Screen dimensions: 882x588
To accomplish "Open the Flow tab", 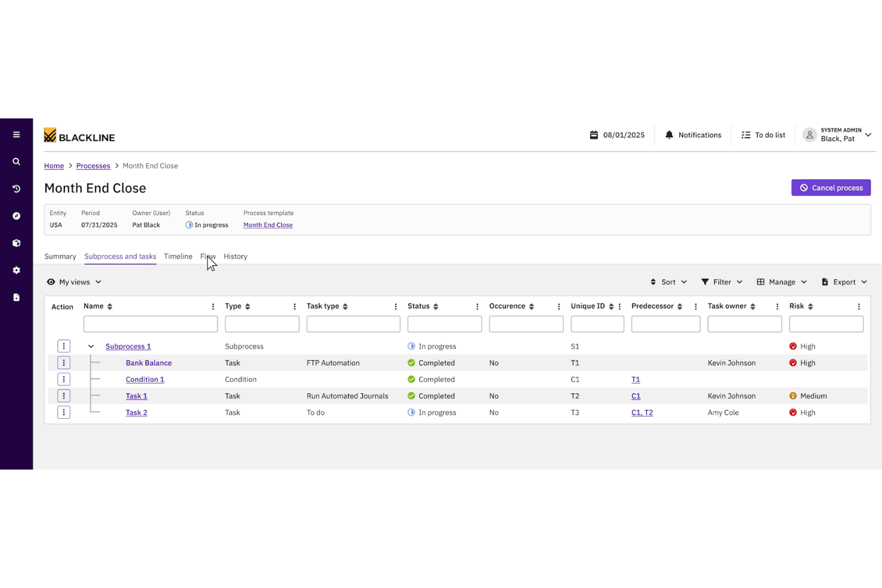I will pos(208,256).
